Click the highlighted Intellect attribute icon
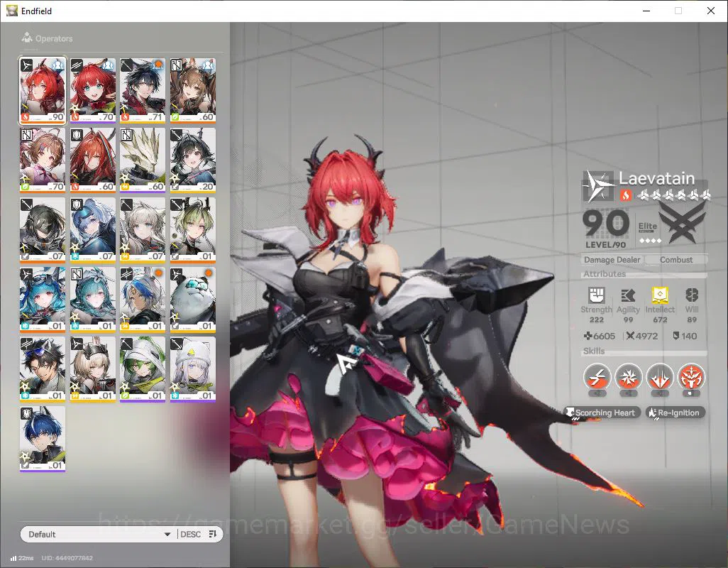 pos(660,295)
